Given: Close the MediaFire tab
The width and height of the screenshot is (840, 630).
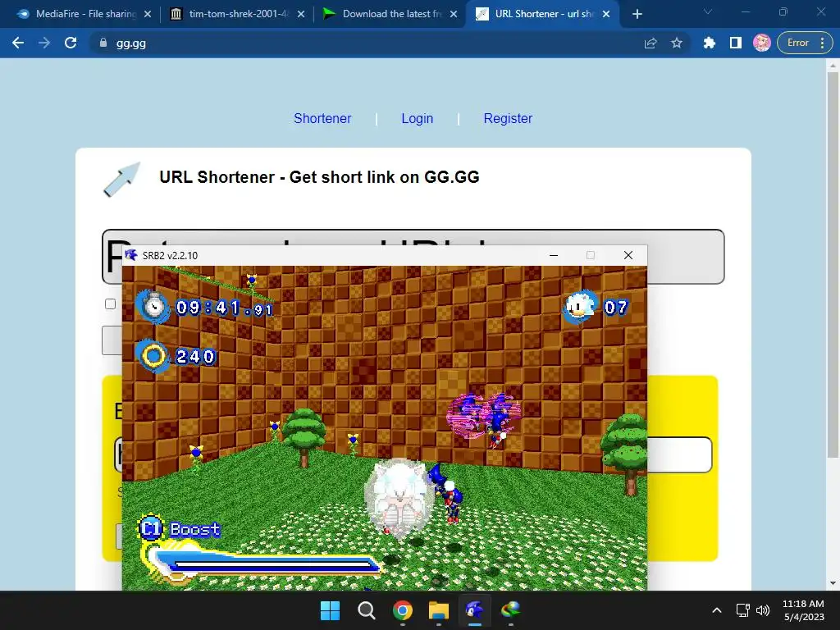Looking at the screenshot, I should 148,14.
